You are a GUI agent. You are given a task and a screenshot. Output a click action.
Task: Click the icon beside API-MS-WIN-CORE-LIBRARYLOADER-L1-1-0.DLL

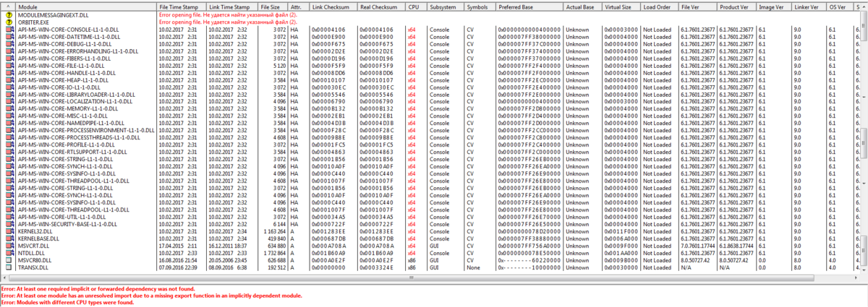pyautogui.click(x=9, y=95)
